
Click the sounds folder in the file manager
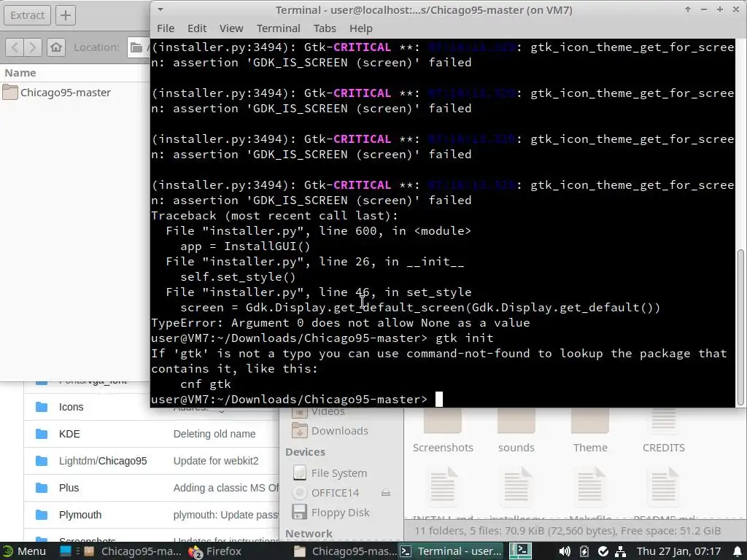click(516, 431)
